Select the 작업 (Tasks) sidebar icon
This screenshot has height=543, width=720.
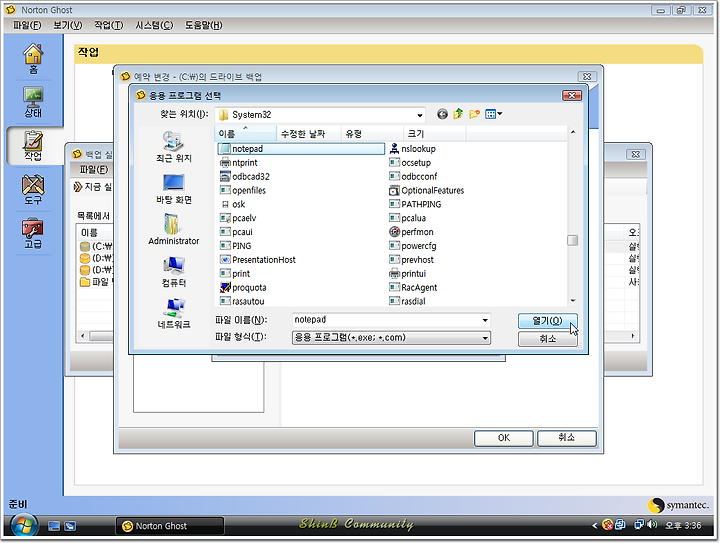(x=33, y=146)
